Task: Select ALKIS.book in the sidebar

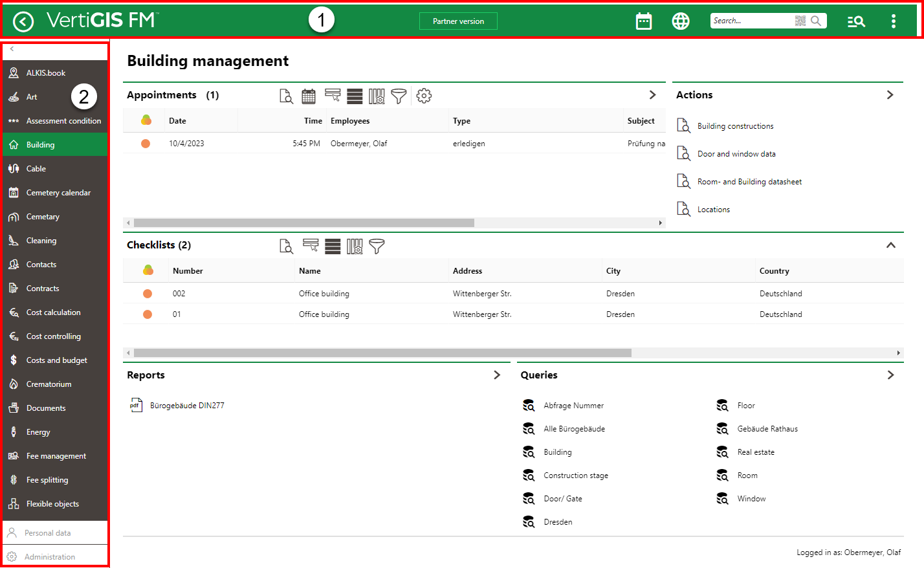Action: point(55,73)
